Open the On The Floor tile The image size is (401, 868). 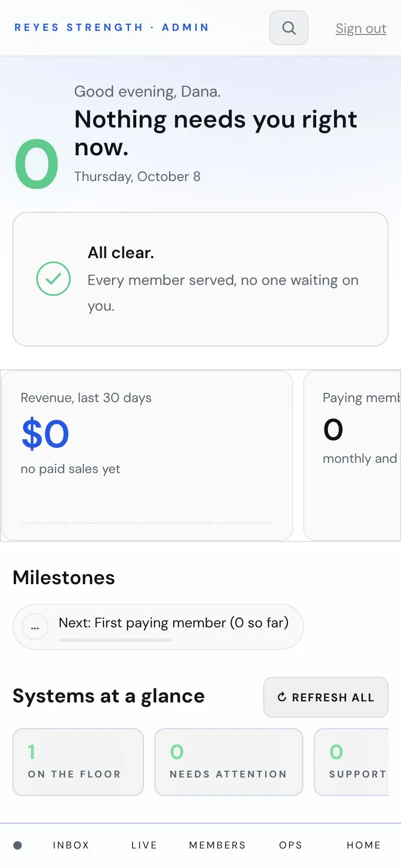(78, 762)
